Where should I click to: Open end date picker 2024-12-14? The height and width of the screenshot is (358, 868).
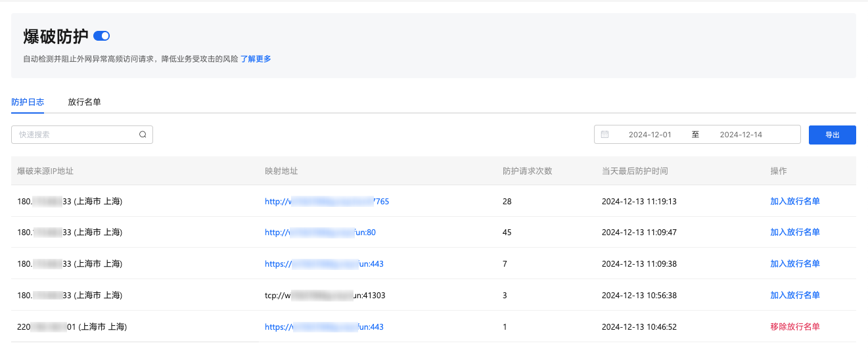point(741,135)
